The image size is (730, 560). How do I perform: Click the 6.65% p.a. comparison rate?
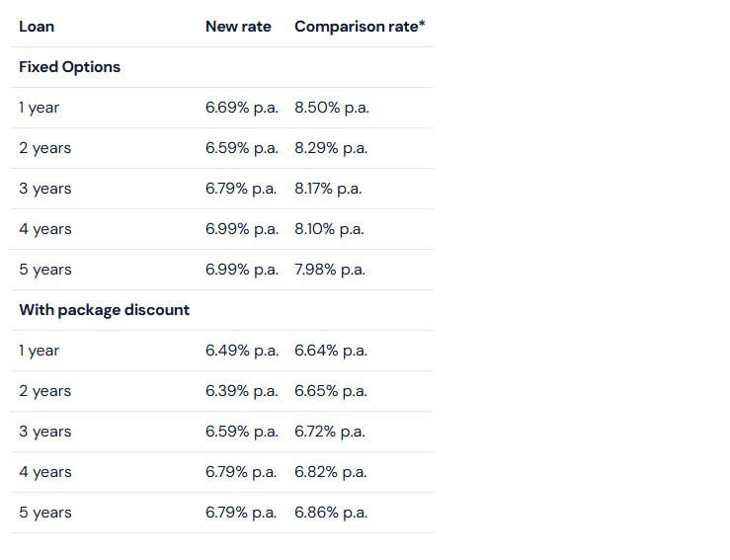tap(331, 391)
